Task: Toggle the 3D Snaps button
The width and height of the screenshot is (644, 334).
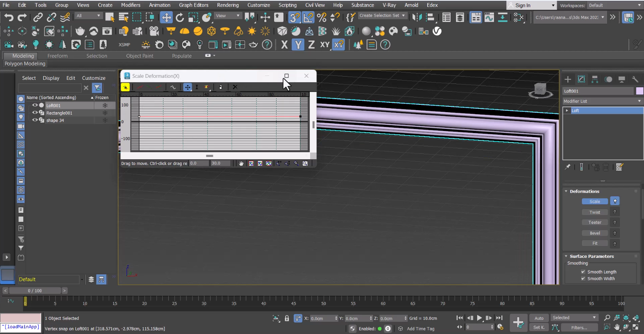Action: [x=295, y=17]
